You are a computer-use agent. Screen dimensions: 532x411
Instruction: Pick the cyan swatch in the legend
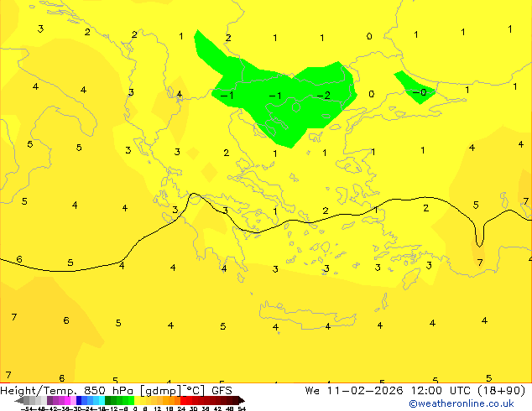coord(102,400)
